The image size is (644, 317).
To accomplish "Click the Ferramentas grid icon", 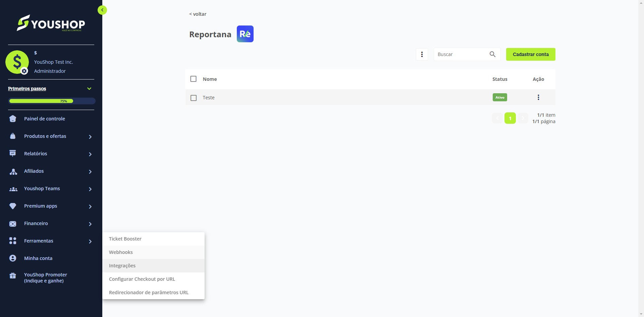I will (x=13, y=241).
